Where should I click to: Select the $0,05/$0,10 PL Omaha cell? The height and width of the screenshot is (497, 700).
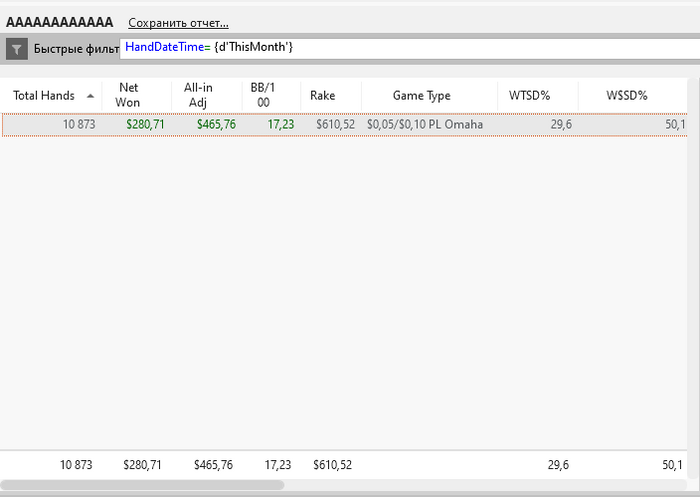click(425, 124)
